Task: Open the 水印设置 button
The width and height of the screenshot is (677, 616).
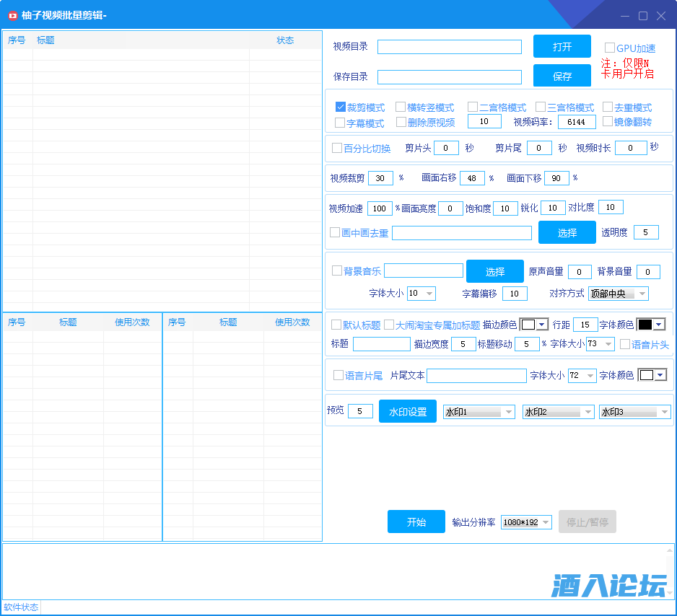Action: pos(407,412)
